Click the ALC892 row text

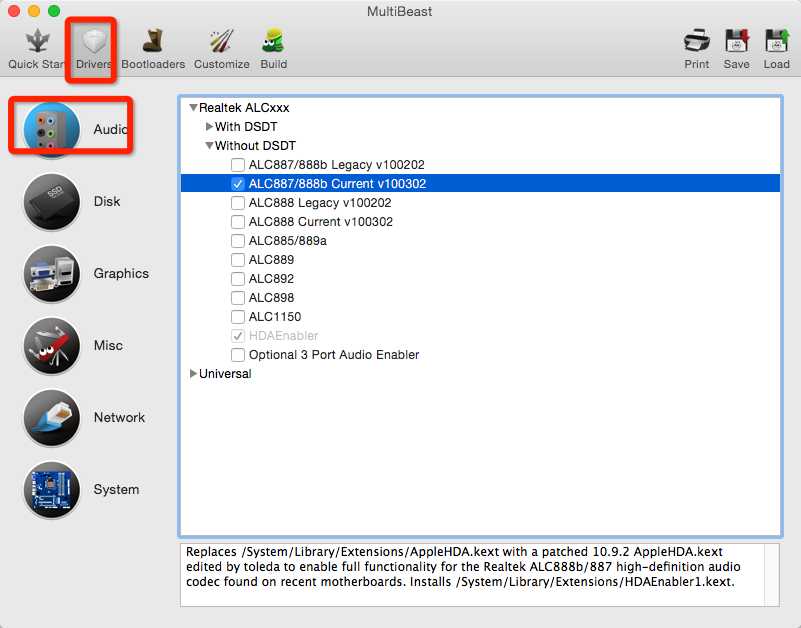tap(271, 278)
